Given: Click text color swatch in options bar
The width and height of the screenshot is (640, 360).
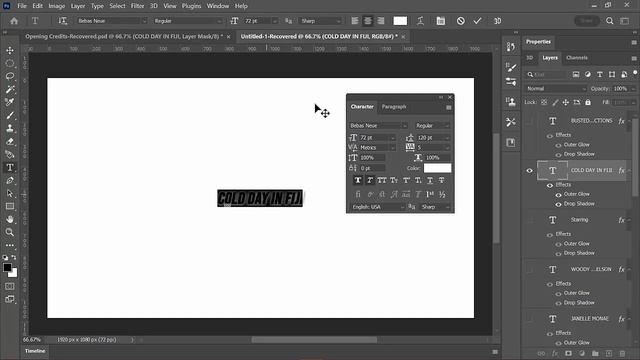Looking at the screenshot, I should tap(400, 21).
